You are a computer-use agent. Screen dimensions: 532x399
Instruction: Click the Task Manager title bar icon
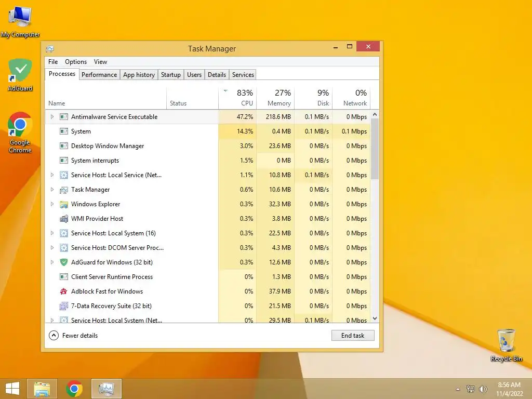coord(50,49)
